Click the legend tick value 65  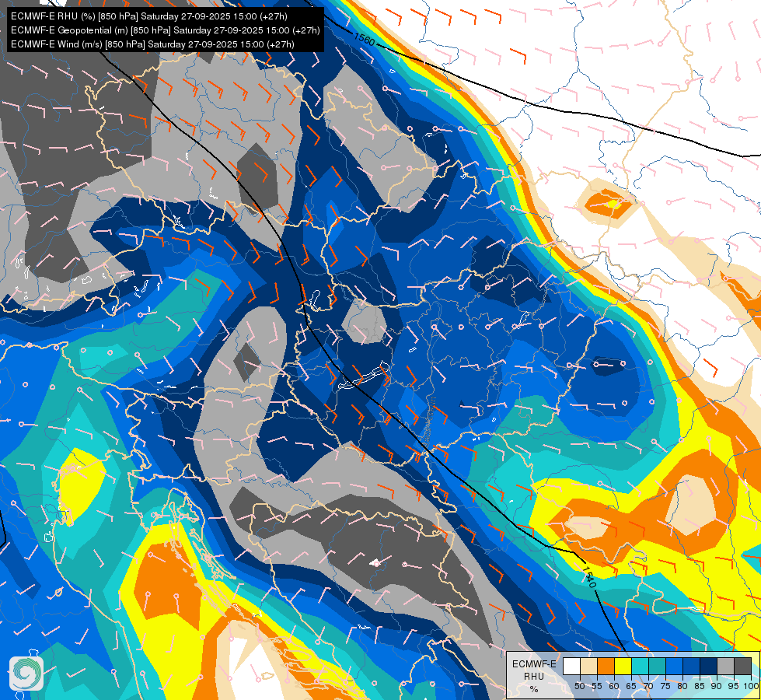coord(631,686)
